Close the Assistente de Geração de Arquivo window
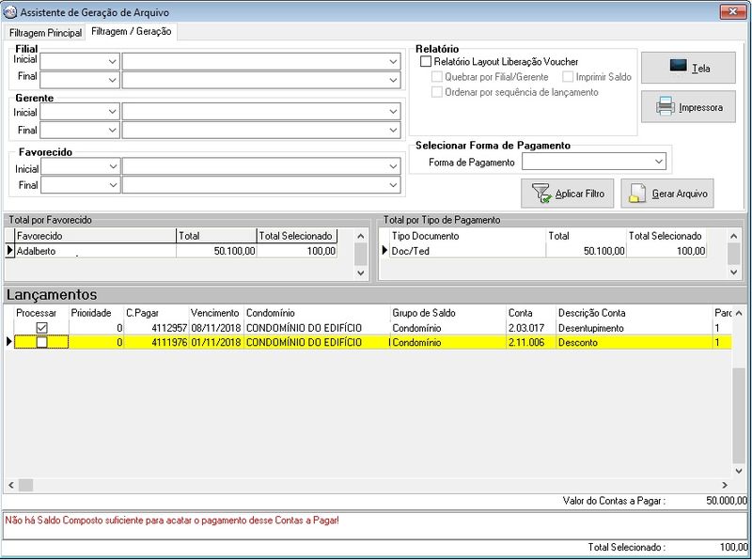The width and height of the screenshot is (752, 560). pos(733,10)
